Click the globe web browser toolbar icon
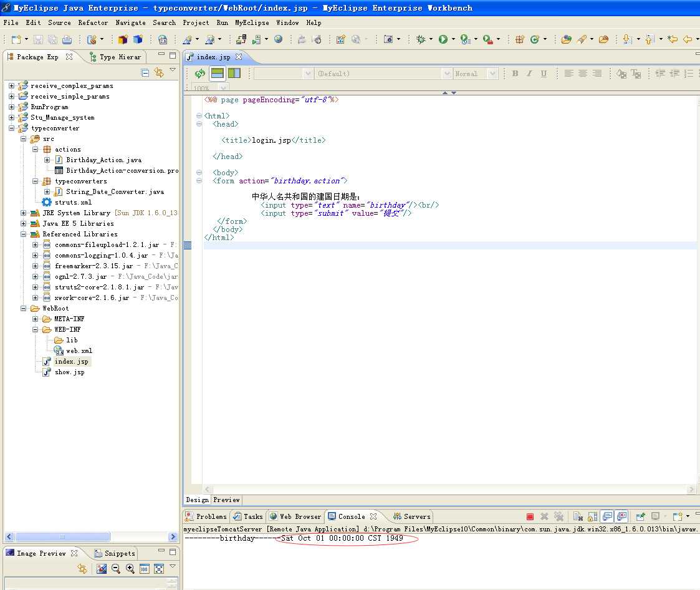 point(278,39)
